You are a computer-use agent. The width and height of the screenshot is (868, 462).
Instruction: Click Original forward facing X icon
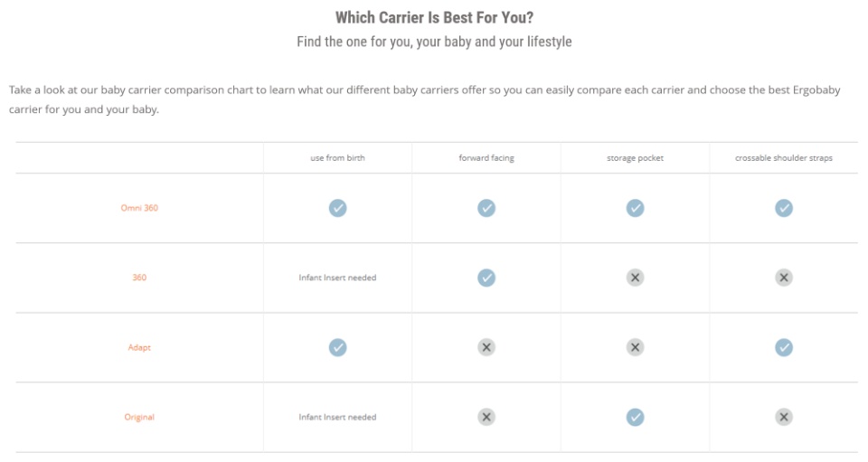pos(486,417)
